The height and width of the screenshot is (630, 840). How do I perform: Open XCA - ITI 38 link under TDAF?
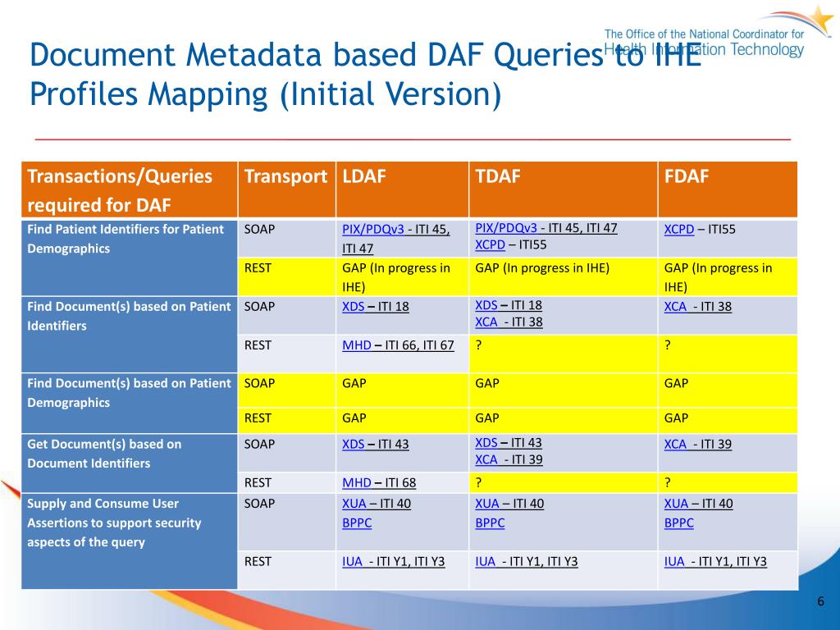509,322
